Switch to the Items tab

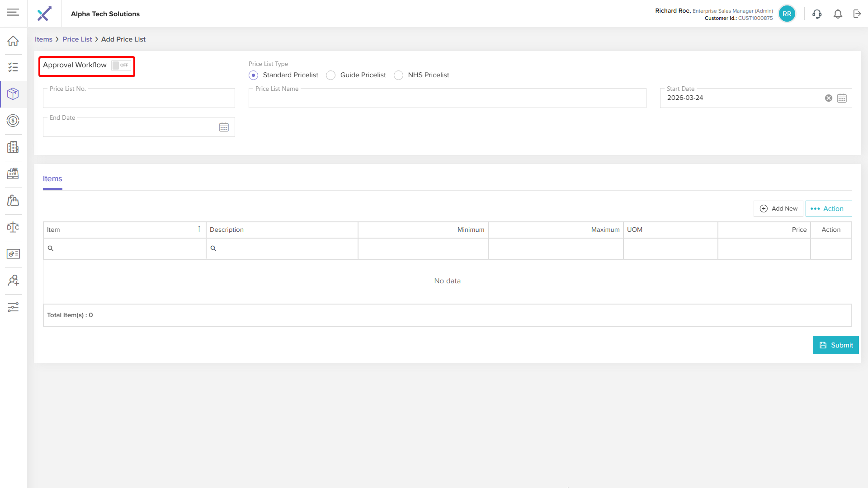(52, 179)
